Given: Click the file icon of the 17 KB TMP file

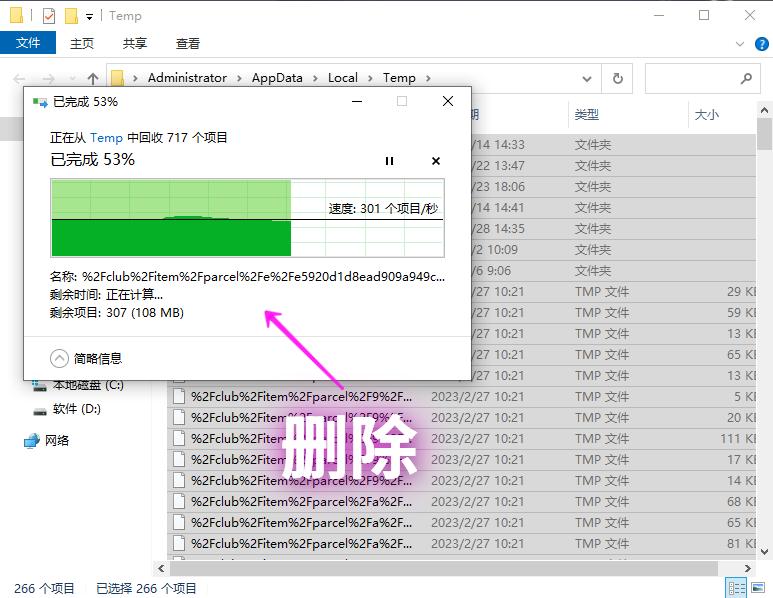Looking at the screenshot, I should pos(179,459).
